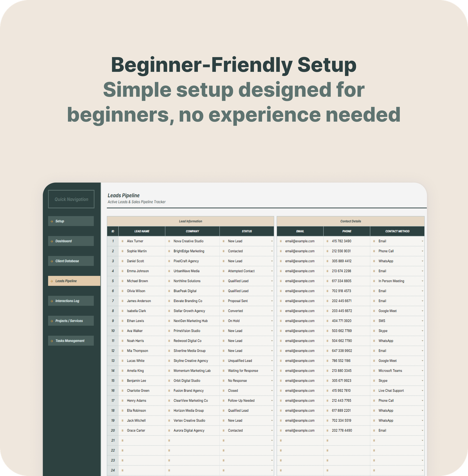Go to the Dashboard sheet
Image resolution: width=468 pixels, height=476 pixels.
coord(71,241)
